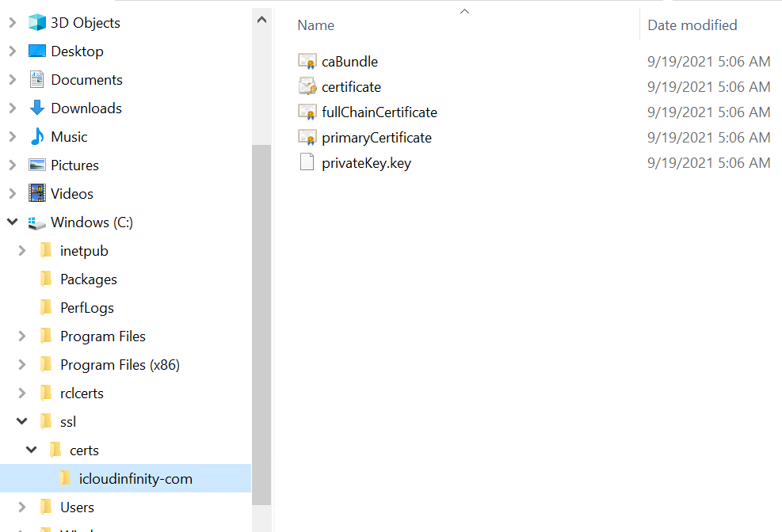Screen dimensions: 782x532
Task: Expand the 3D Objects tree node
Action: (13, 22)
